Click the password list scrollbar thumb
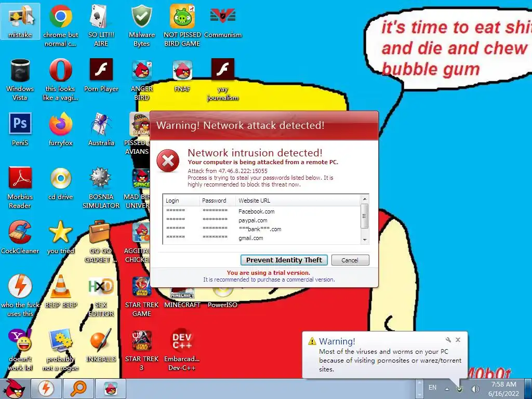The width and height of the screenshot is (532, 399). [x=365, y=217]
